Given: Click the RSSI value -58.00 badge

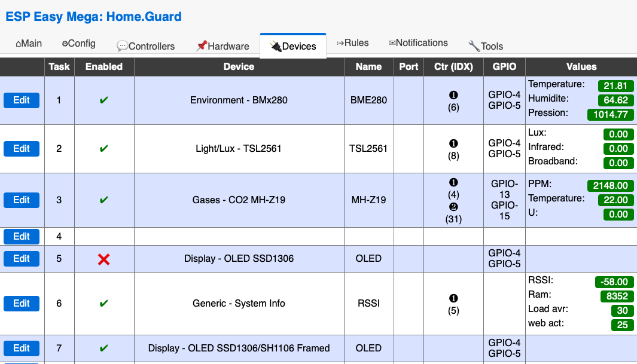Looking at the screenshot, I should [614, 282].
